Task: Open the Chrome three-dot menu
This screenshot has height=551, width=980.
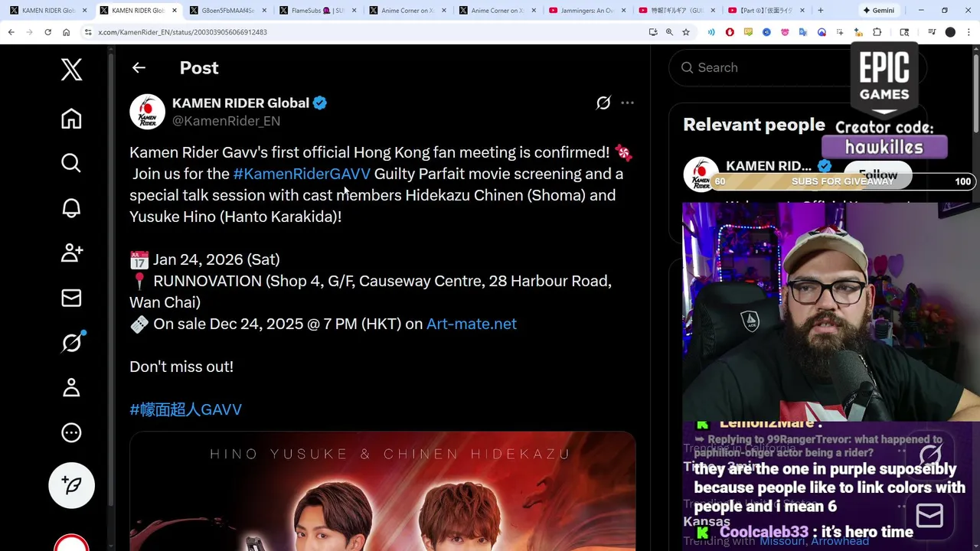Action: (x=969, y=32)
